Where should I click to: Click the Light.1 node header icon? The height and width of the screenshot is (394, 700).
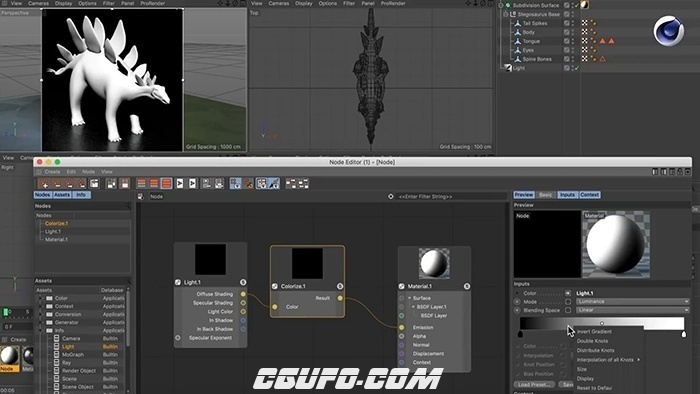click(x=178, y=282)
